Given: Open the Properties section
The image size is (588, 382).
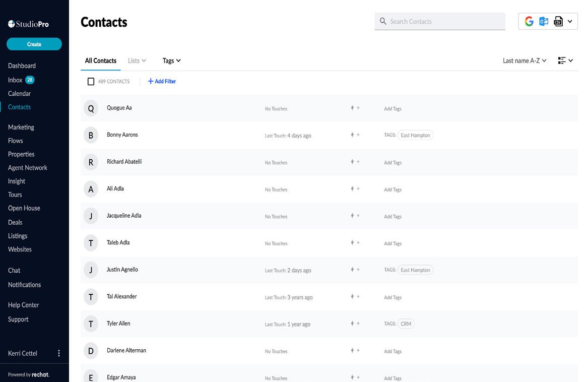Looking at the screenshot, I should pyautogui.click(x=21, y=154).
